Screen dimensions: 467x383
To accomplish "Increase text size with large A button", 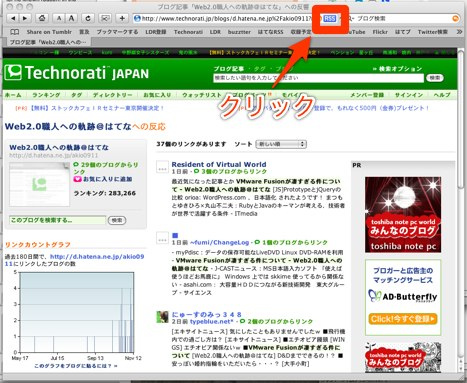I will click(71, 18).
